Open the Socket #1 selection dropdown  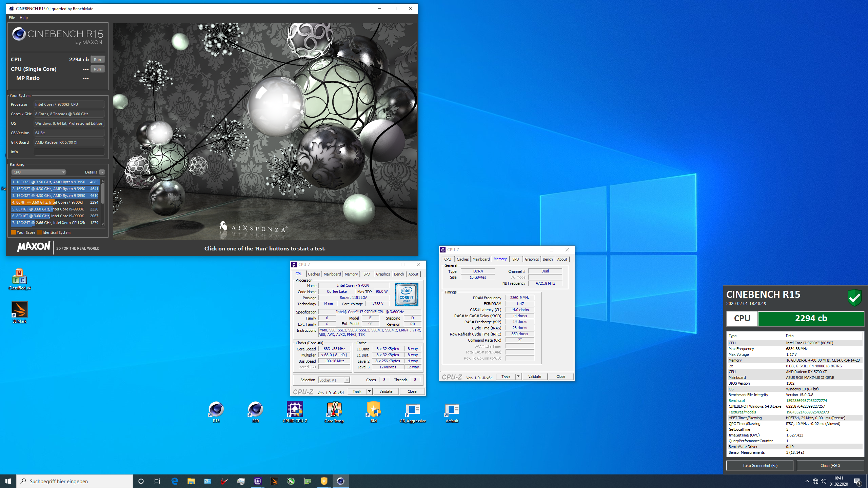334,380
